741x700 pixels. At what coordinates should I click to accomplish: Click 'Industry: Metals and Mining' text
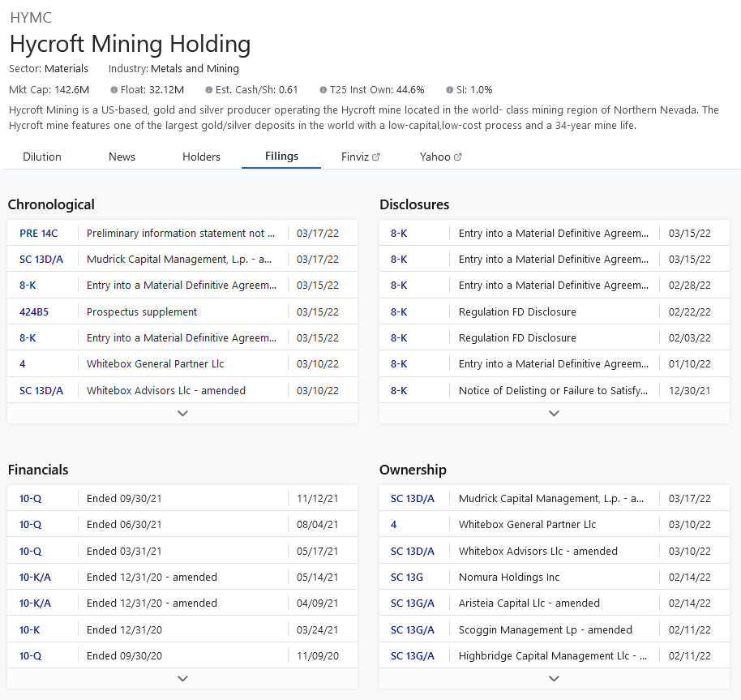[x=173, y=68]
